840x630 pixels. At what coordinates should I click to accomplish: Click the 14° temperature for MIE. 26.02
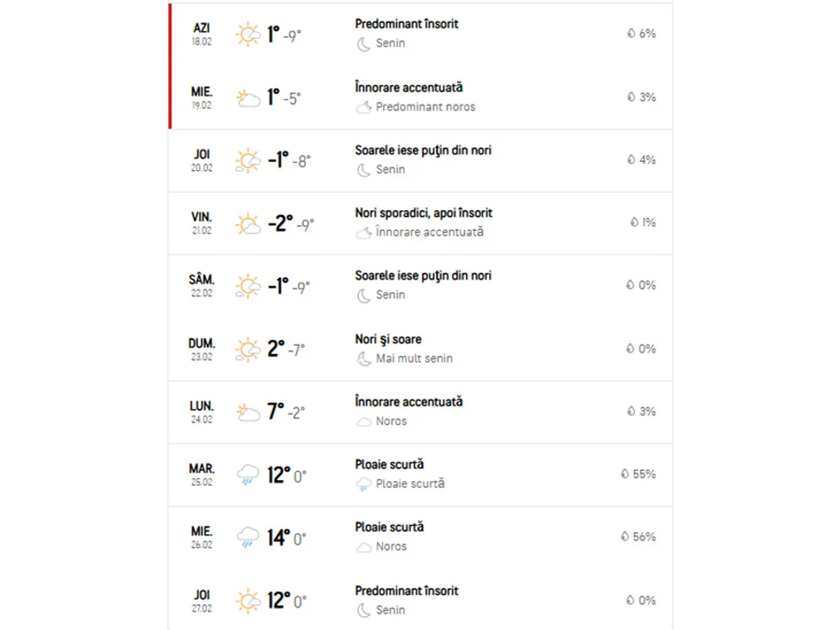tap(279, 538)
